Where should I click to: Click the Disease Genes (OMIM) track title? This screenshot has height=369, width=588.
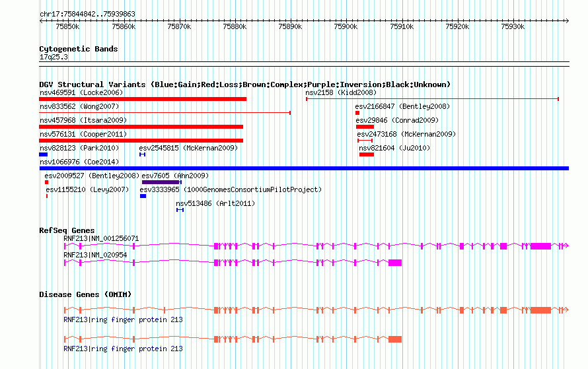[85, 294]
